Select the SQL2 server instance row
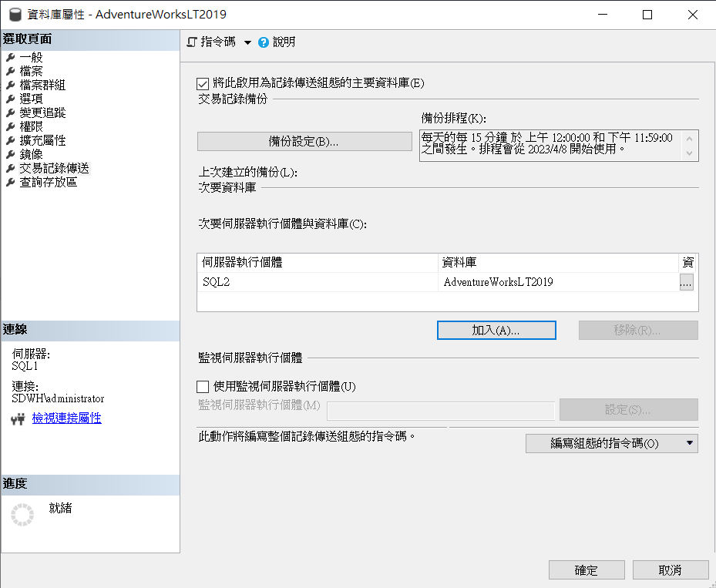 (x=316, y=282)
